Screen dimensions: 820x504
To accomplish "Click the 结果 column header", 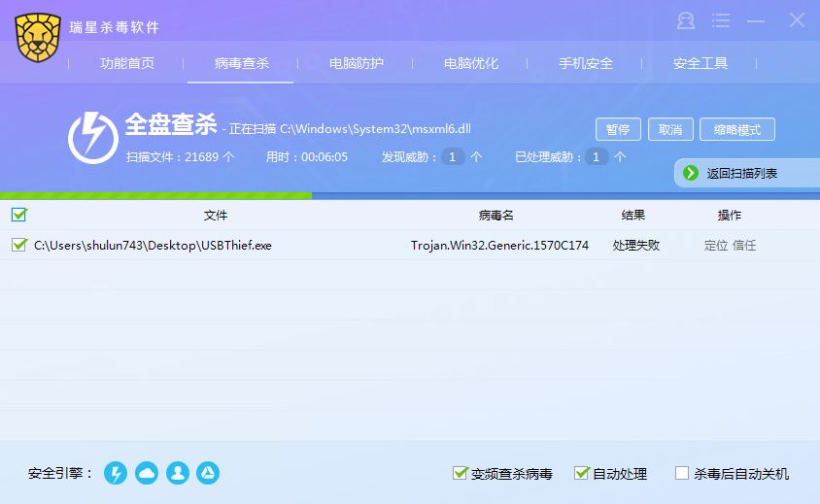I will pos(633,215).
